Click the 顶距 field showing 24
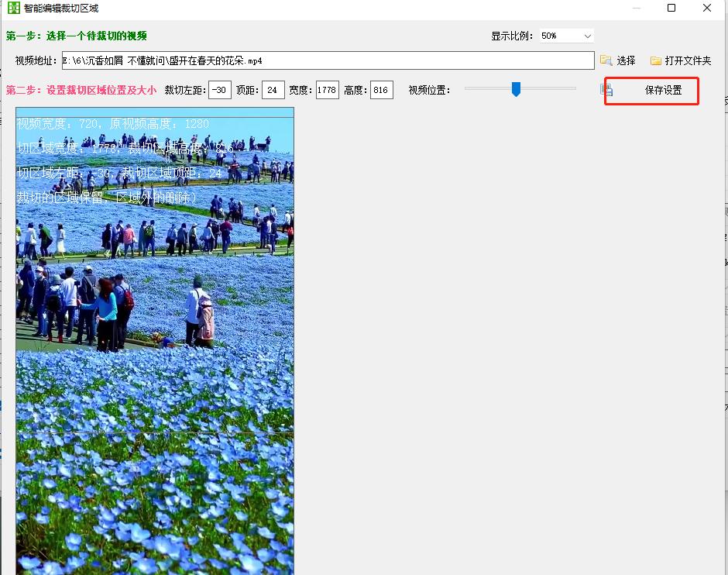The width and height of the screenshot is (728, 575). pos(273,91)
